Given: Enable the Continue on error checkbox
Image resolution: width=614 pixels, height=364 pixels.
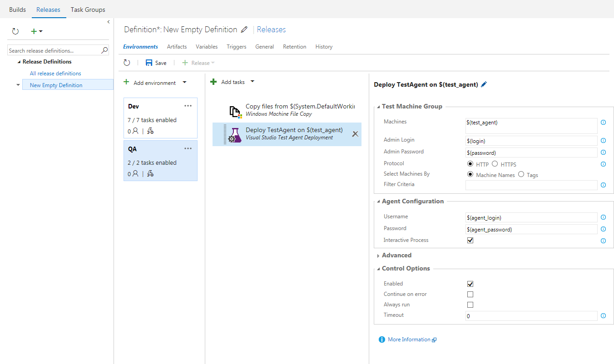Looking at the screenshot, I should click(x=470, y=295).
